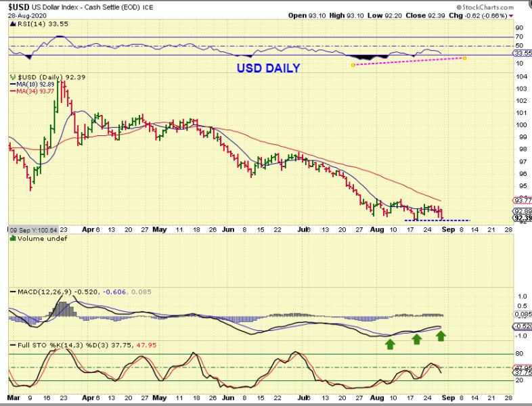Click the $USD ticker symbol title
532x406 pixels.
click(19, 7)
